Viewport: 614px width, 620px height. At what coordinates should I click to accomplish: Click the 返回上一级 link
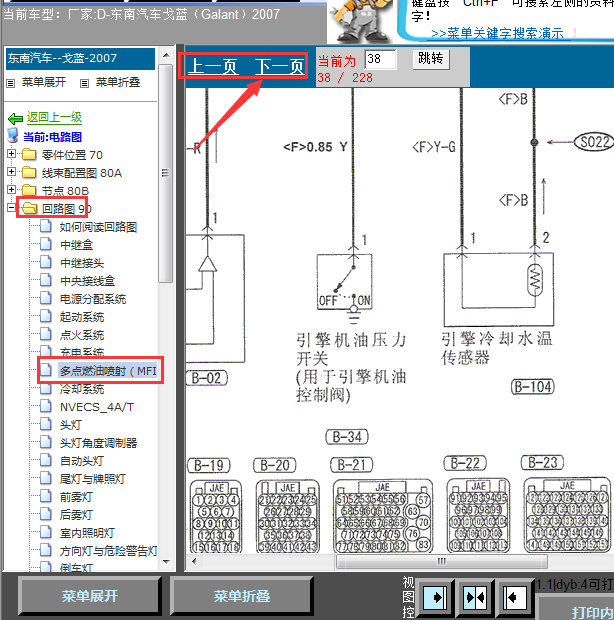(55, 117)
